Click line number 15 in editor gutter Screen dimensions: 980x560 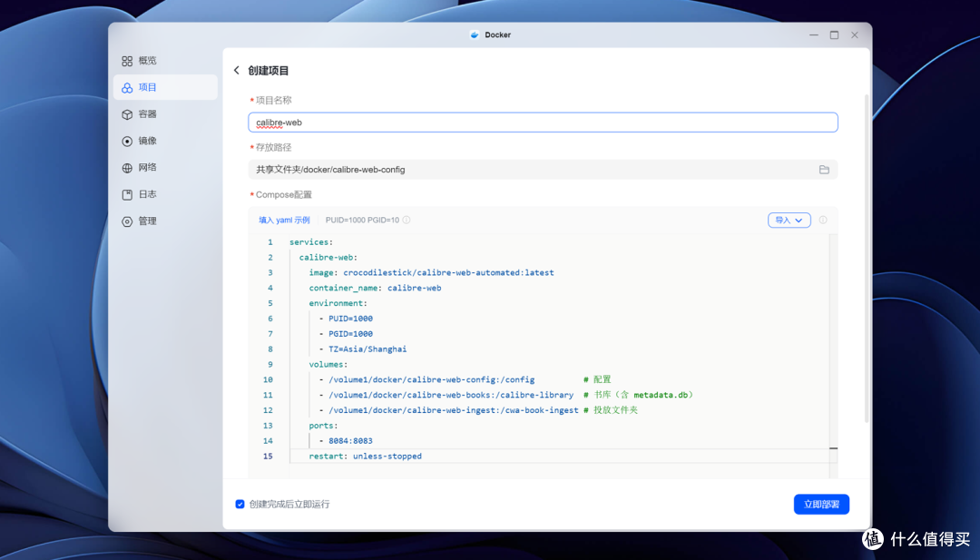268,457
